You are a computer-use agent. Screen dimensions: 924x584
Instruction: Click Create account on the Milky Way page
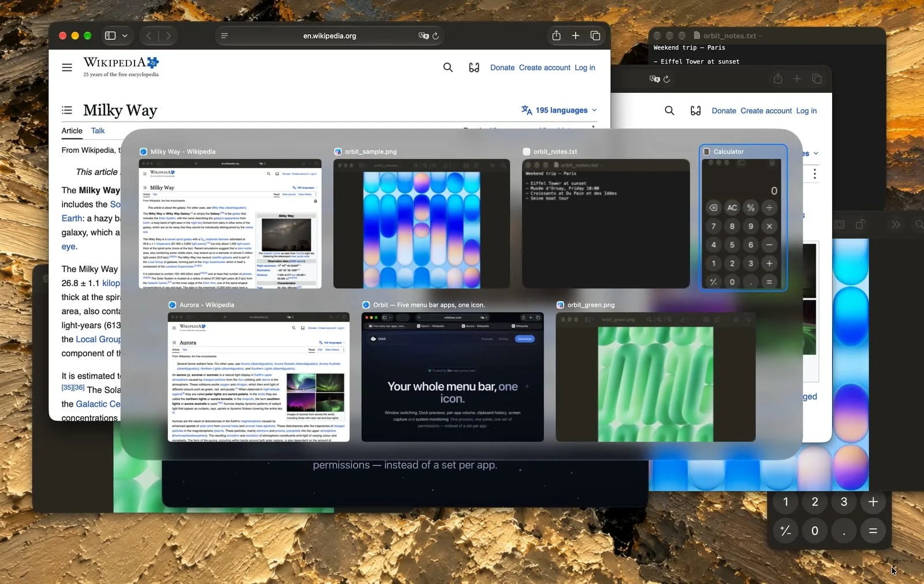pyautogui.click(x=545, y=68)
